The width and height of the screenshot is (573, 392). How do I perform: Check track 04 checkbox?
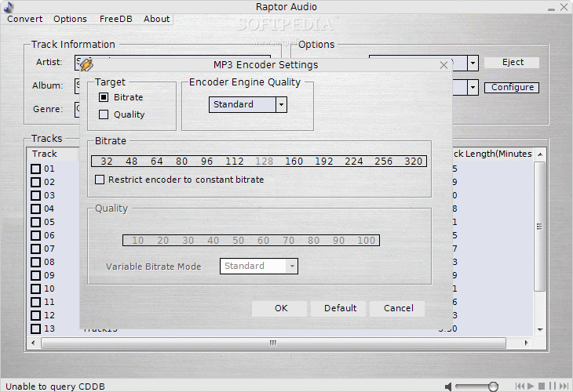click(x=35, y=209)
